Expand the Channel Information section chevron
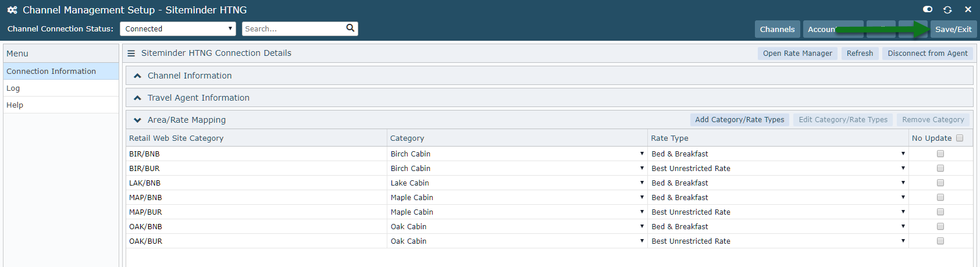The image size is (980, 267). tap(137, 76)
